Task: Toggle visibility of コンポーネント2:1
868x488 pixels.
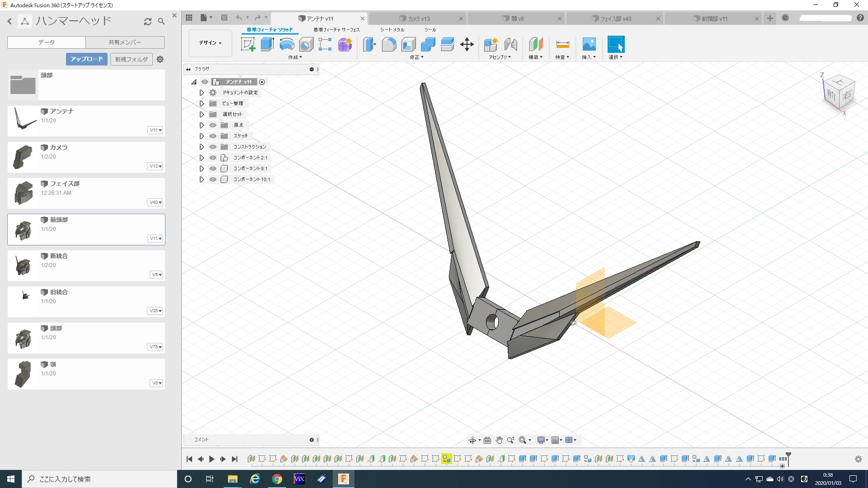Action: (x=213, y=158)
